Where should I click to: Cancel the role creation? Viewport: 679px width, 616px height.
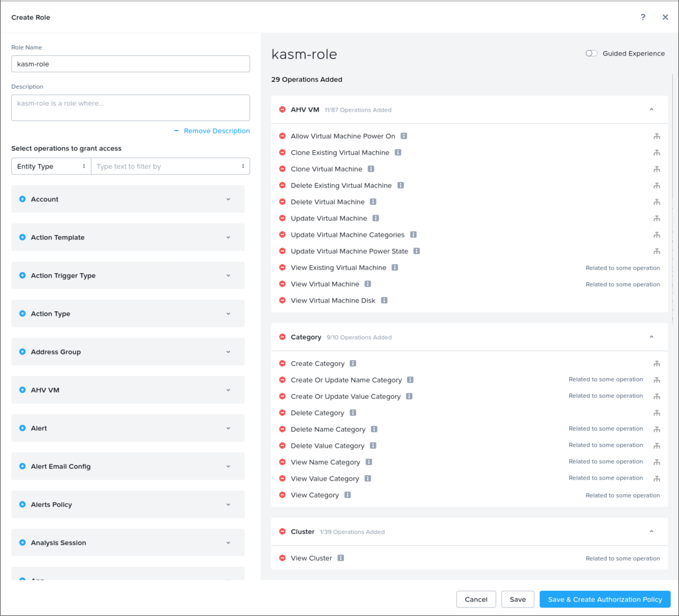tap(476, 599)
